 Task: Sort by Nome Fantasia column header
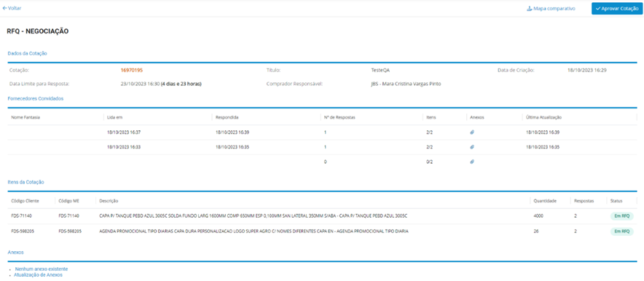click(25, 117)
